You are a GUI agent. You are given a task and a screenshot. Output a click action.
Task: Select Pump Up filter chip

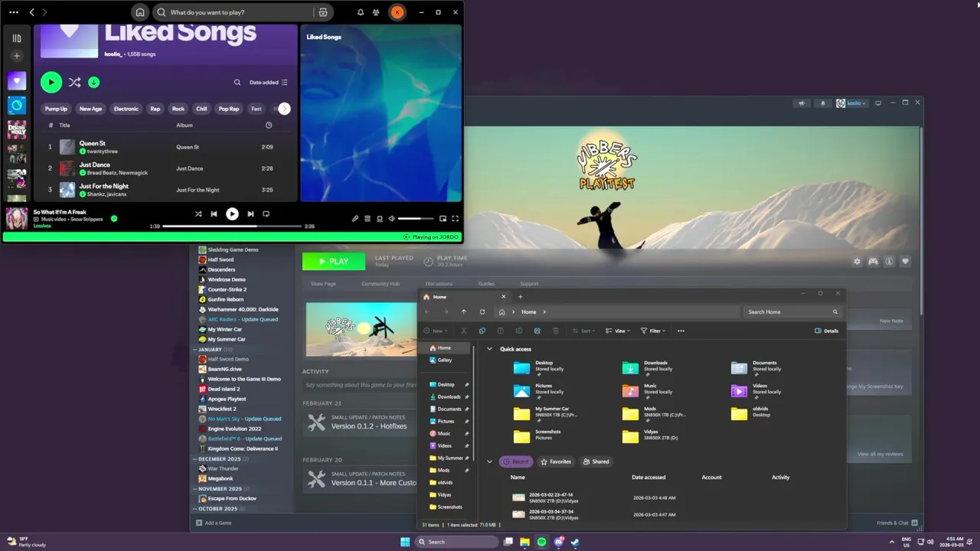pos(56,109)
